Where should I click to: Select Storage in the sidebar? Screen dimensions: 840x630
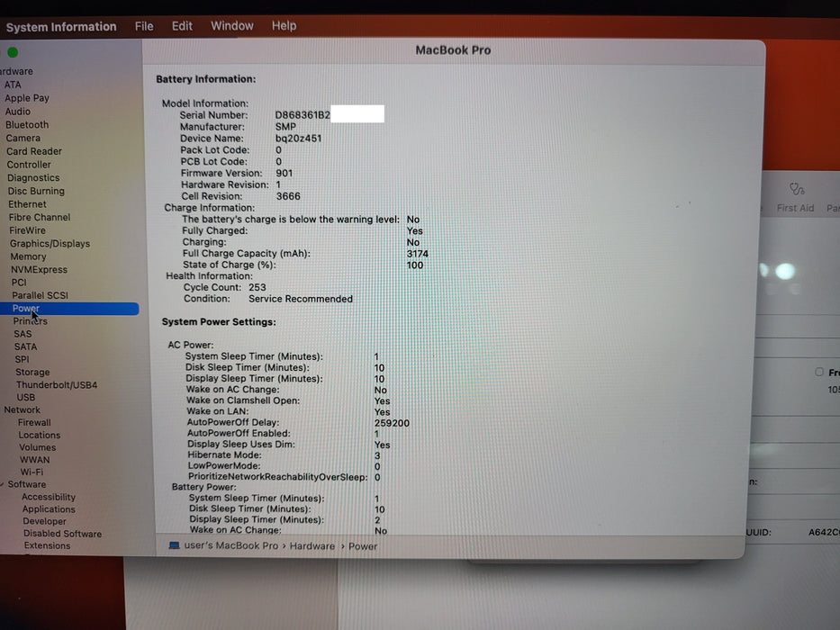pyautogui.click(x=32, y=372)
